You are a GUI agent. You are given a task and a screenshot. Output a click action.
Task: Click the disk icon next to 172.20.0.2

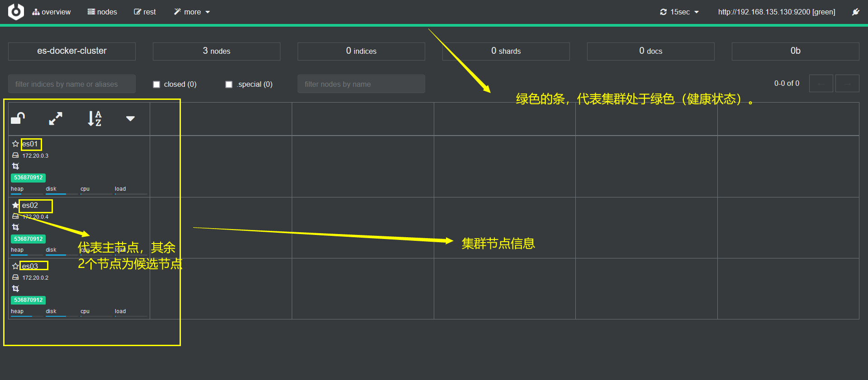[x=15, y=277]
